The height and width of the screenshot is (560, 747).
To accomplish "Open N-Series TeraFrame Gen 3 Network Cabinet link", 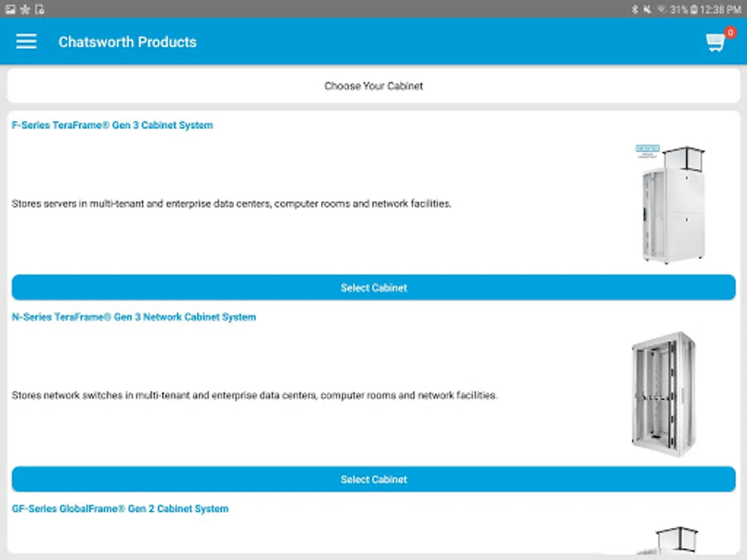I will click(134, 317).
